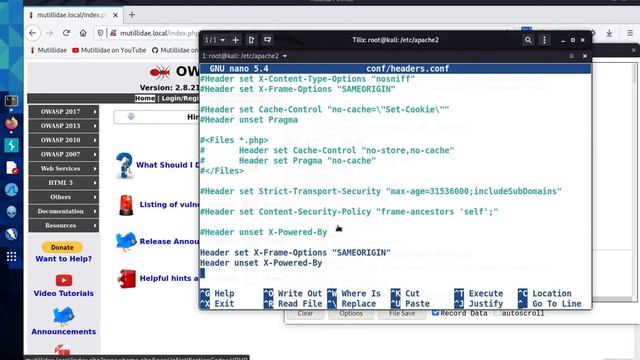Expand Others menu
This screenshot has width=640, height=360.
[x=64, y=197]
